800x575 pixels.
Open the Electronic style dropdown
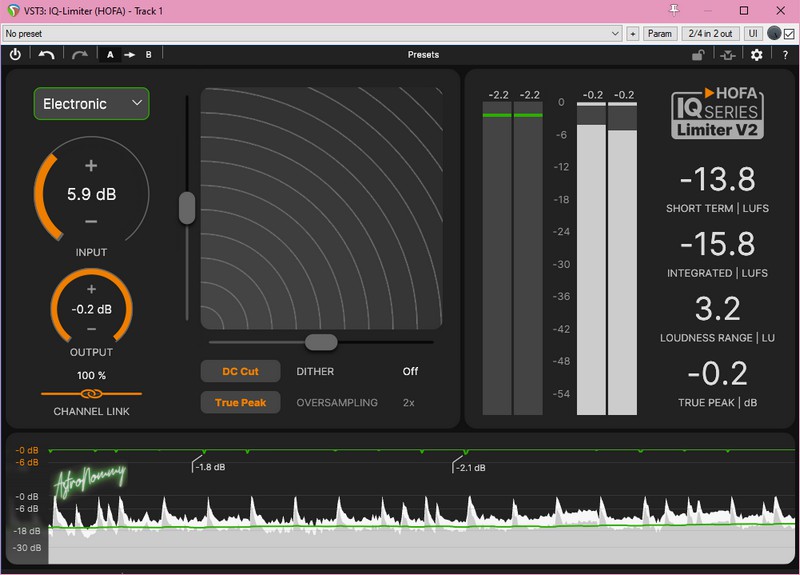[x=91, y=104]
